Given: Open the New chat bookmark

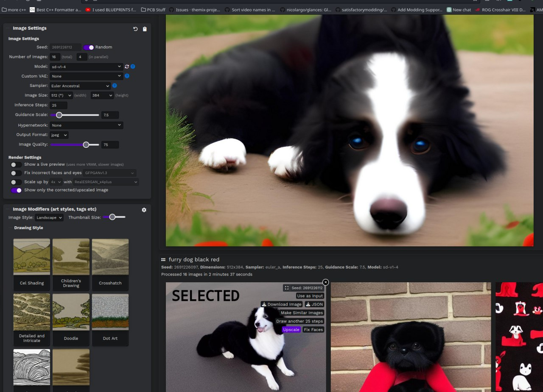Looking at the screenshot, I should pos(459,10).
